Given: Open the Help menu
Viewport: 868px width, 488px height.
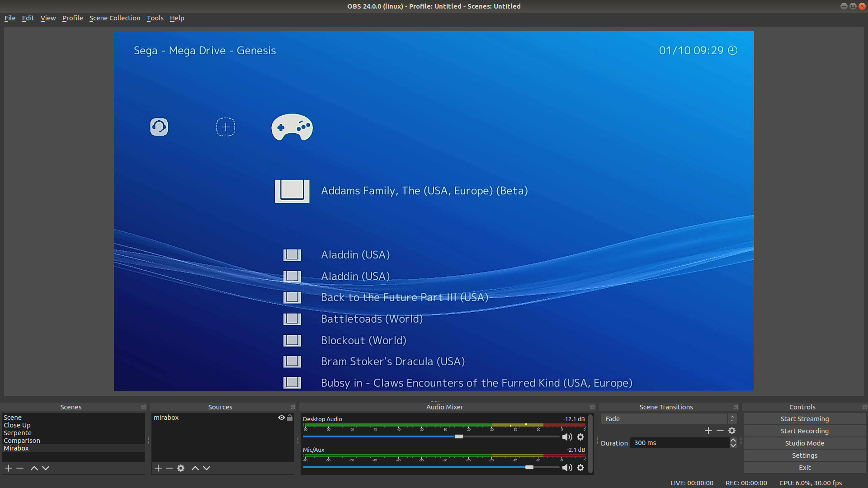Looking at the screenshot, I should [x=177, y=18].
